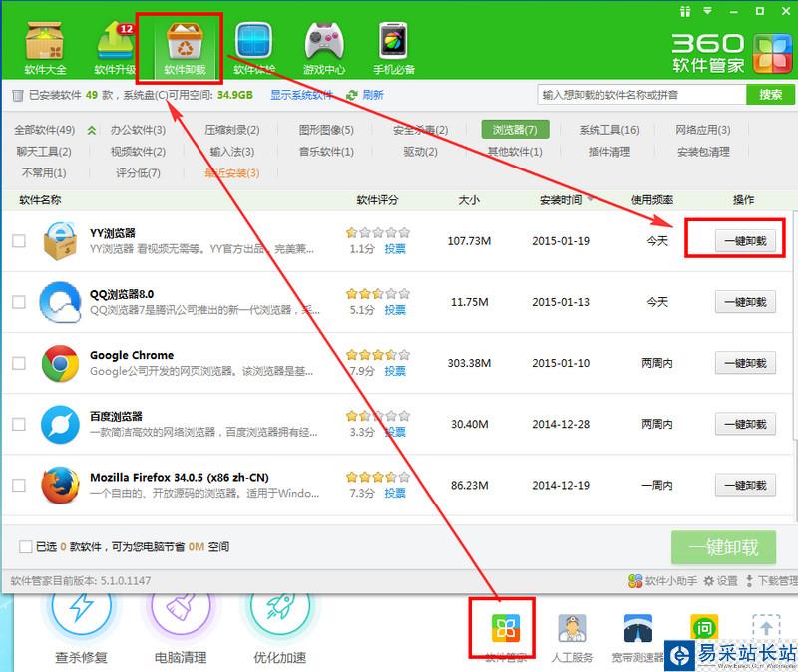Open 软件小助手 in the status bar

(x=662, y=581)
